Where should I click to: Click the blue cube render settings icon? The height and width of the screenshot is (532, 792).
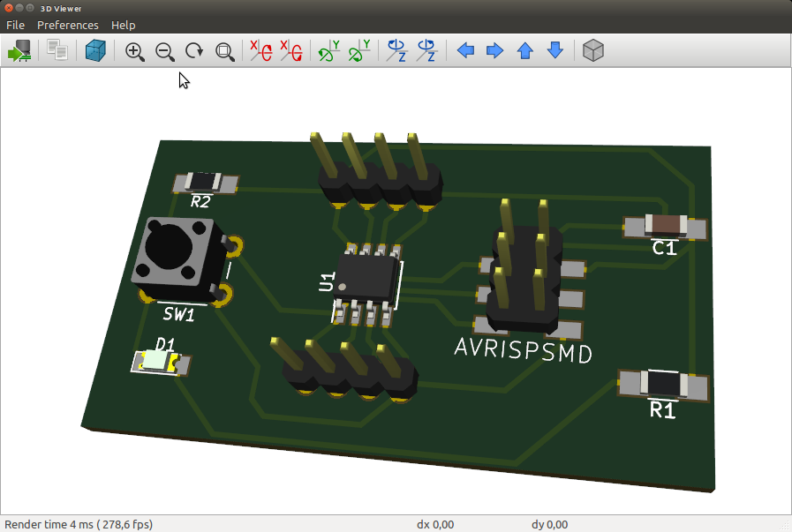click(x=95, y=51)
